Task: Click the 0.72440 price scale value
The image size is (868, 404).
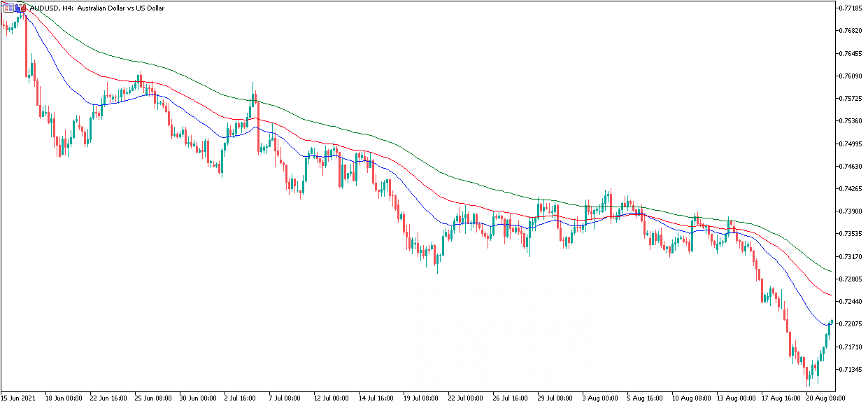Action: (851, 301)
